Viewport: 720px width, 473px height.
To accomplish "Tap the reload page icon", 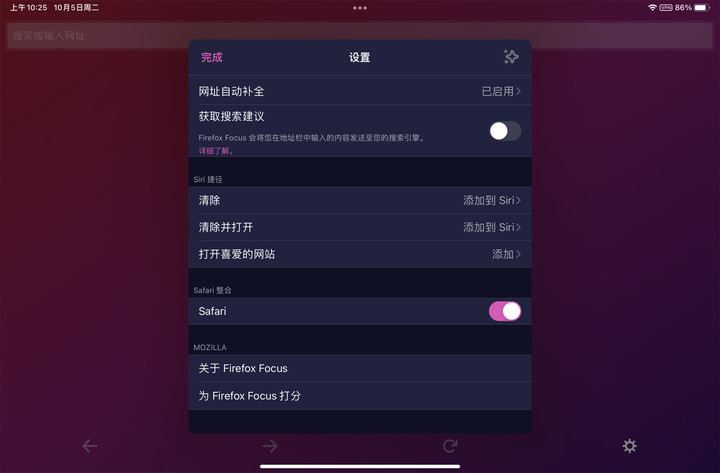I will [450, 446].
